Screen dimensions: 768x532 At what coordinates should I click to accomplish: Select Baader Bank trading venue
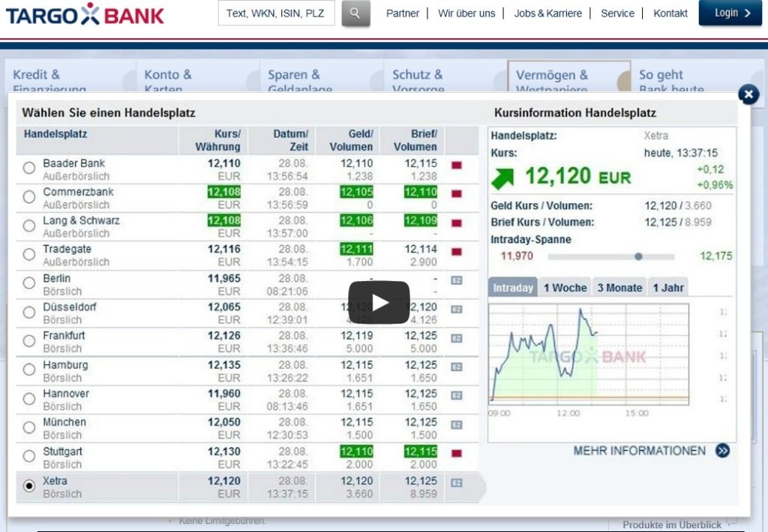tap(29, 168)
